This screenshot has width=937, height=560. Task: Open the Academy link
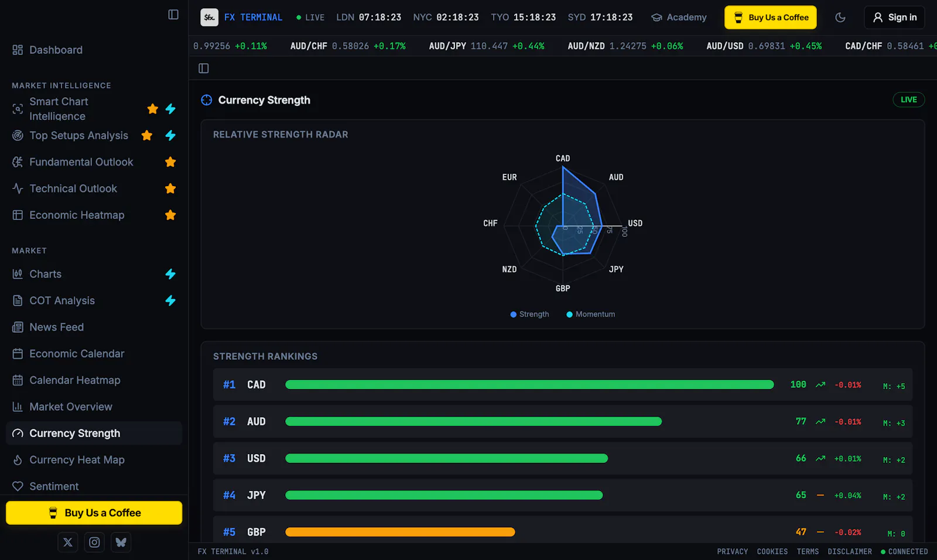(x=679, y=18)
